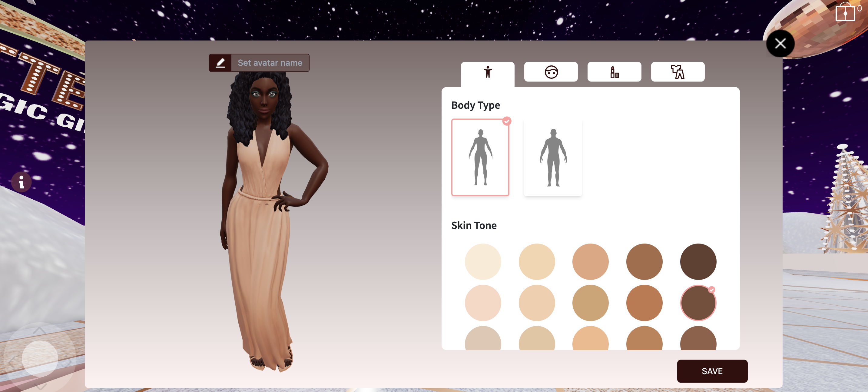This screenshot has width=868, height=392.
Task: Open the clothing outfit tab
Action: click(x=677, y=72)
